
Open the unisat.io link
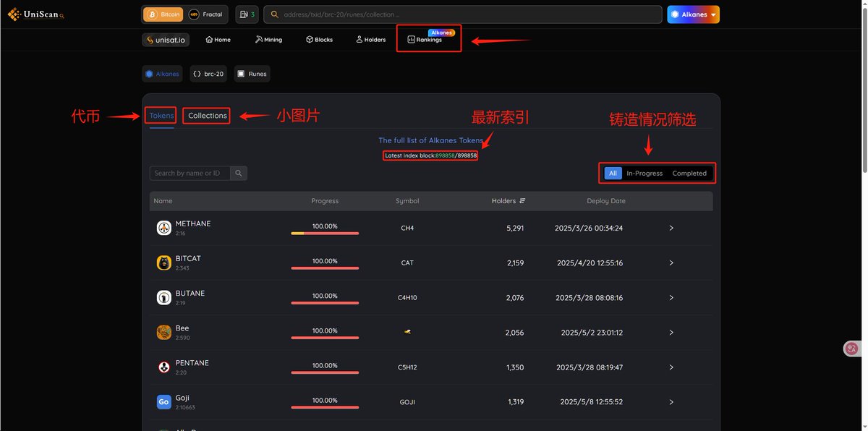[166, 40]
